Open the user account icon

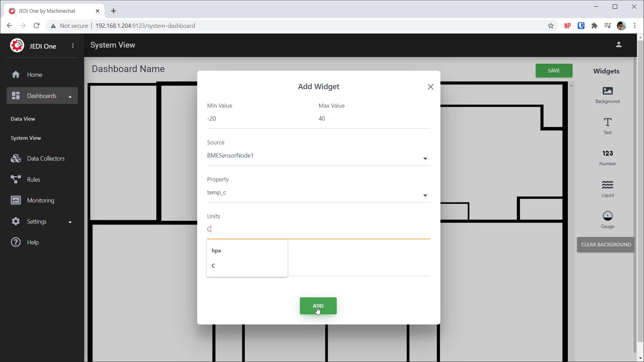tap(619, 45)
